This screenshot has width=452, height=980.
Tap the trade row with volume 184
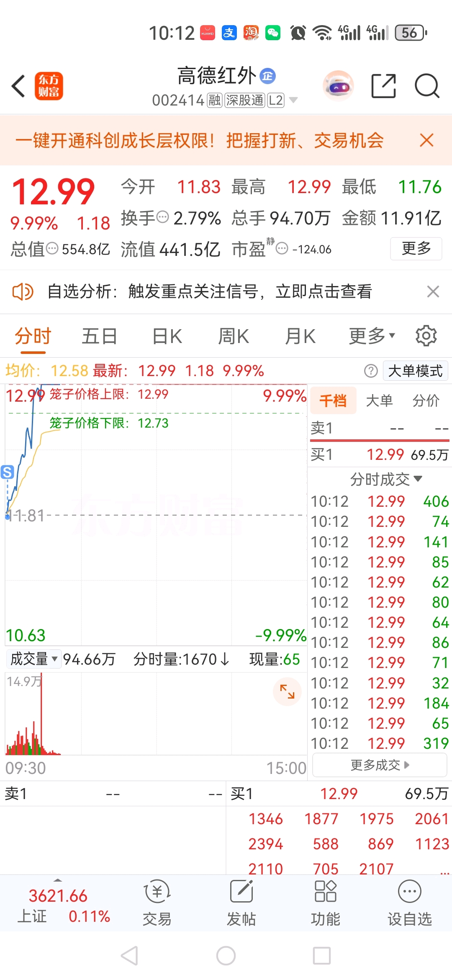tap(380, 703)
